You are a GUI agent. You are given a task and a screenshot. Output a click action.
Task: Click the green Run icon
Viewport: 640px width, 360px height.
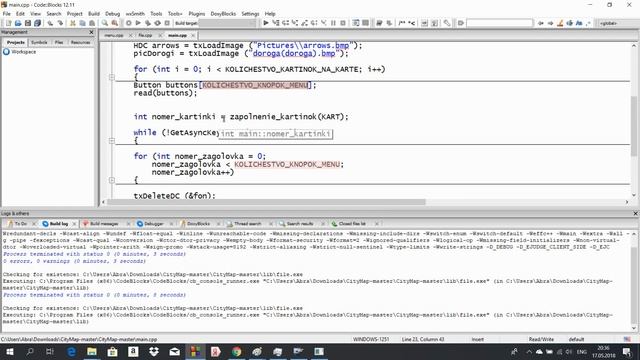point(138,23)
